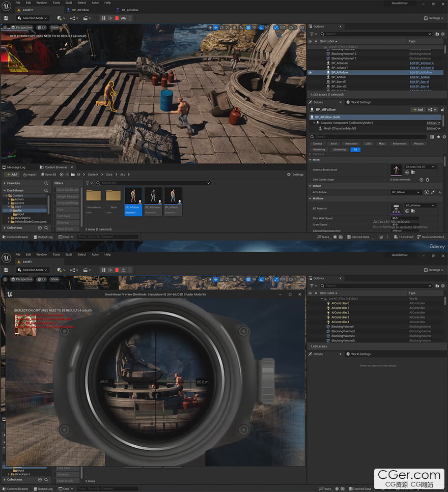Screen dimensions: 448x492
Task: Click Import in the upper Content Browser
Action: coord(30,175)
